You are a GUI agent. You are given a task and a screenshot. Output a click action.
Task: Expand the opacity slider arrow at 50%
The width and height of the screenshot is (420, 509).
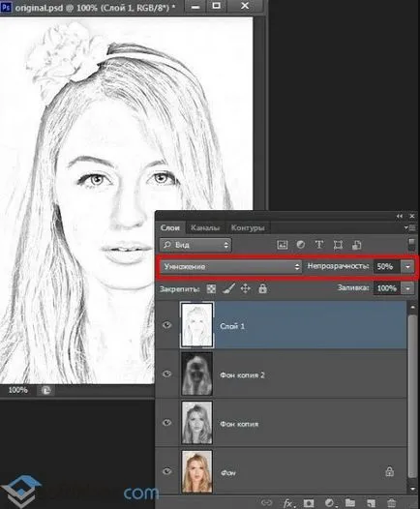tap(407, 266)
